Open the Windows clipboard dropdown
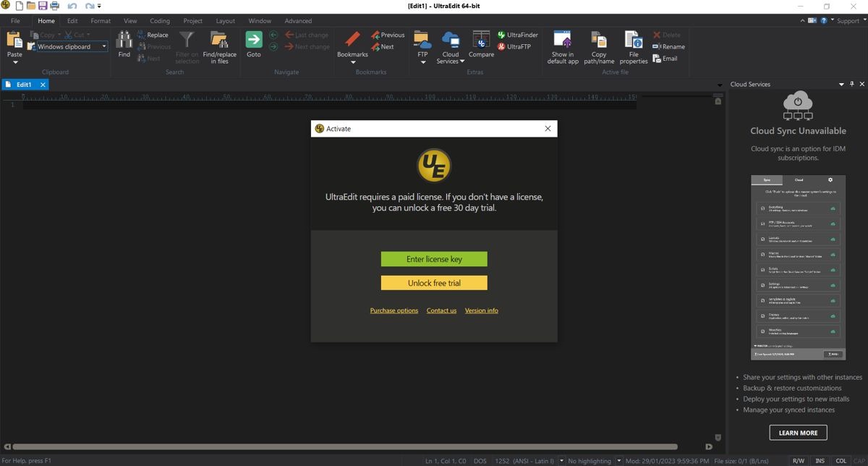The width and height of the screenshot is (868, 466). [x=104, y=46]
